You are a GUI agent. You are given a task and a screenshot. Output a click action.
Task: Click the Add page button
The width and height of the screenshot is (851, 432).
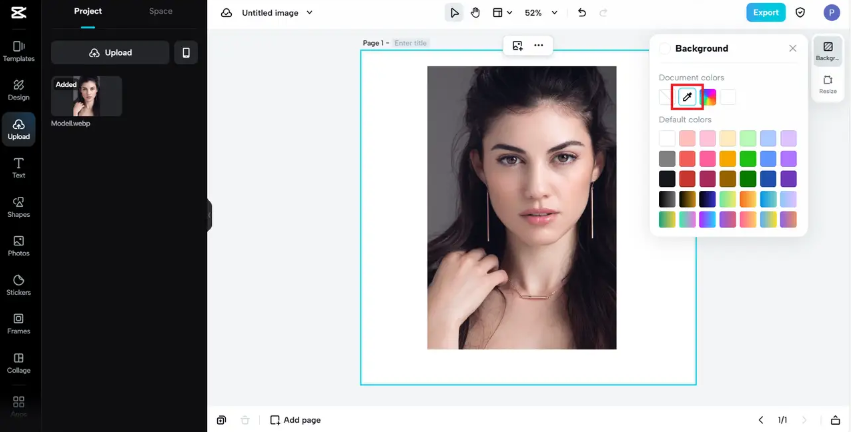(296, 420)
